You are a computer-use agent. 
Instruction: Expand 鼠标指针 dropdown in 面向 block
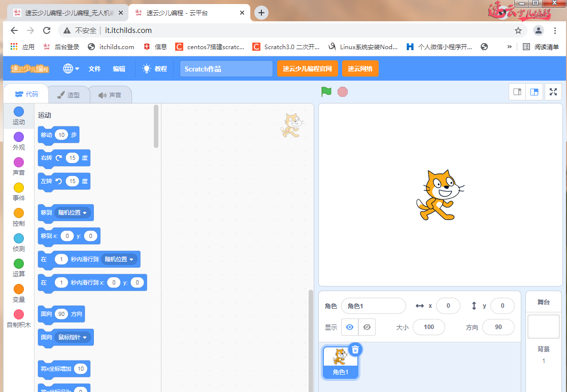tap(84, 337)
